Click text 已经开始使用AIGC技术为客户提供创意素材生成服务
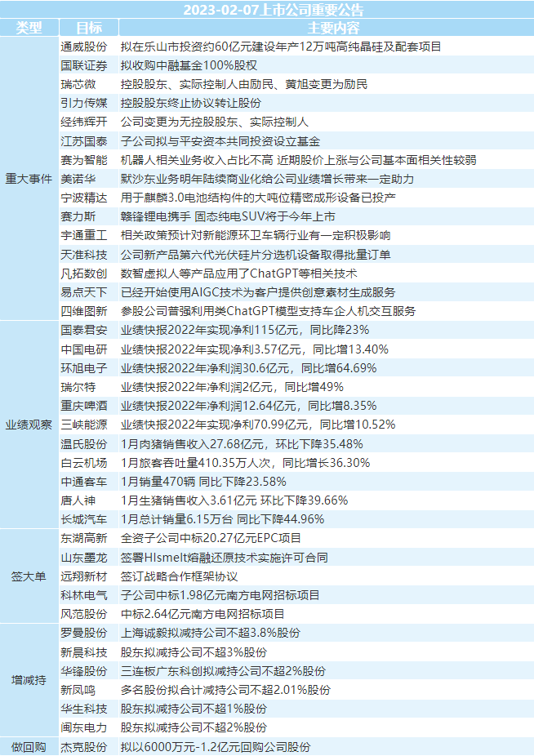Screen dimensions: 534x756 pos(258,291)
